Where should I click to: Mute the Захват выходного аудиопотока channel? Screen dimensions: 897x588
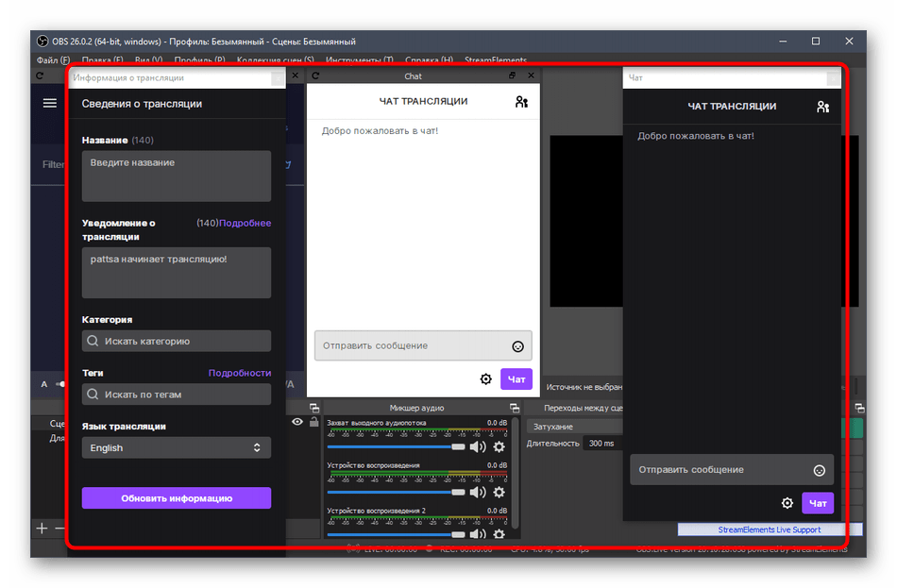478,447
